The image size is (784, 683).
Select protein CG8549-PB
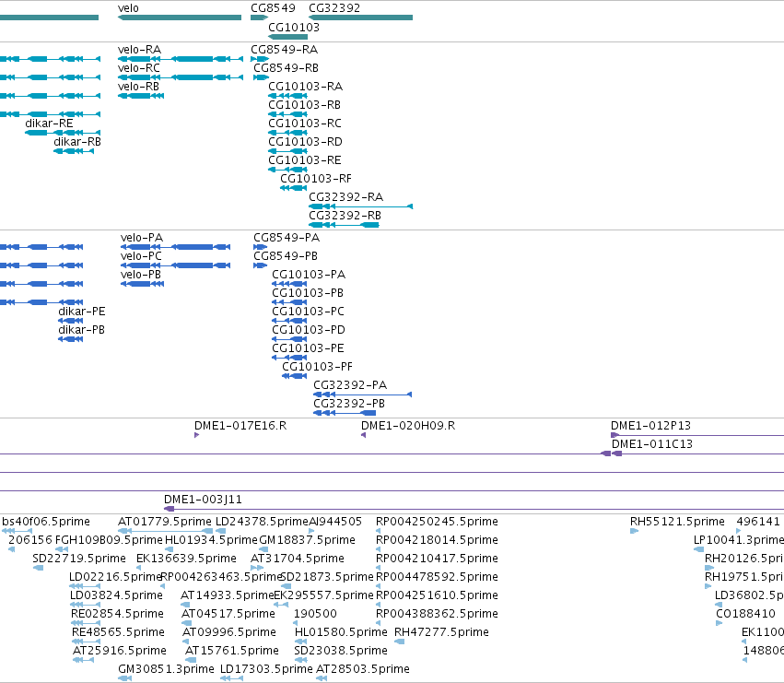[x=260, y=265]
